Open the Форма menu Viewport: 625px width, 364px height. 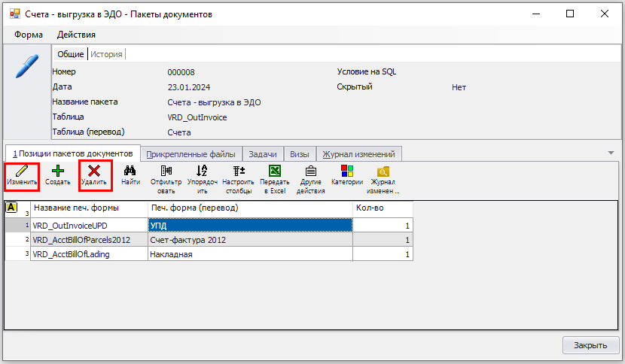pos(28,35)
